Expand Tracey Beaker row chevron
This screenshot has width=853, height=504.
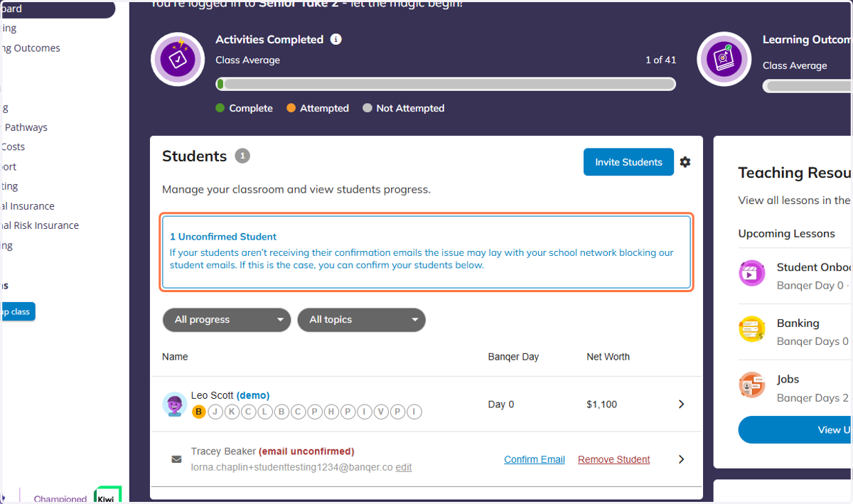681,459
